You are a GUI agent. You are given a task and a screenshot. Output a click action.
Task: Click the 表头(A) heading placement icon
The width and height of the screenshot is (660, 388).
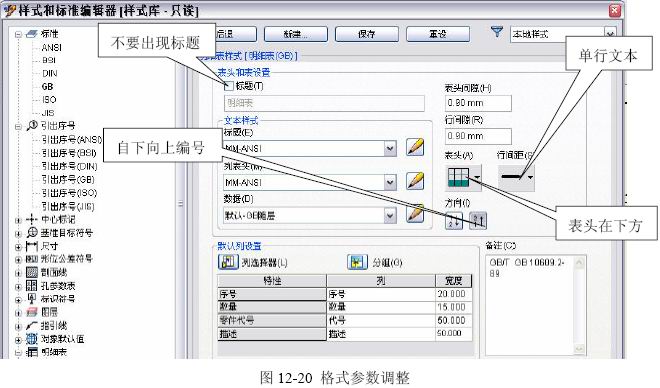coord(458,177)
